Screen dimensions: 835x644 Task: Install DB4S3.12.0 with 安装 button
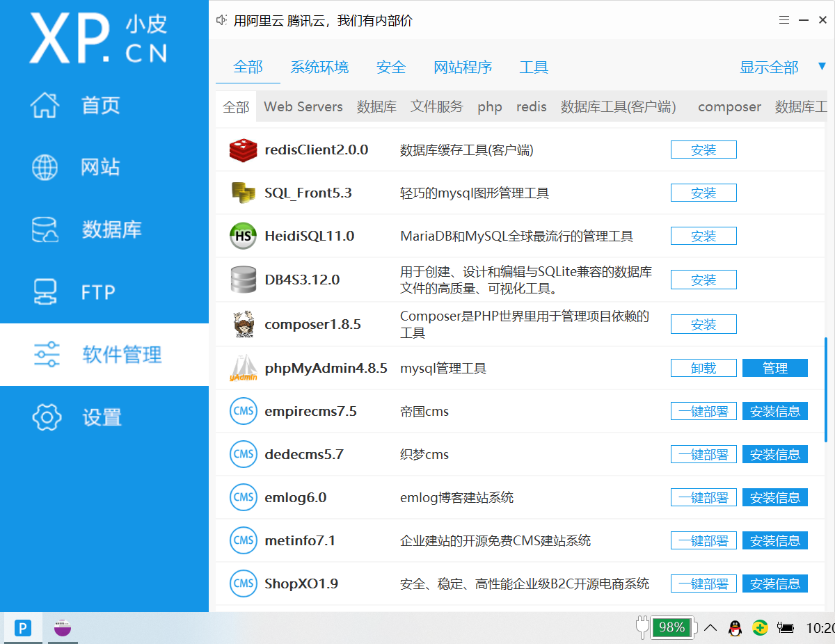[x=703, y=280]
